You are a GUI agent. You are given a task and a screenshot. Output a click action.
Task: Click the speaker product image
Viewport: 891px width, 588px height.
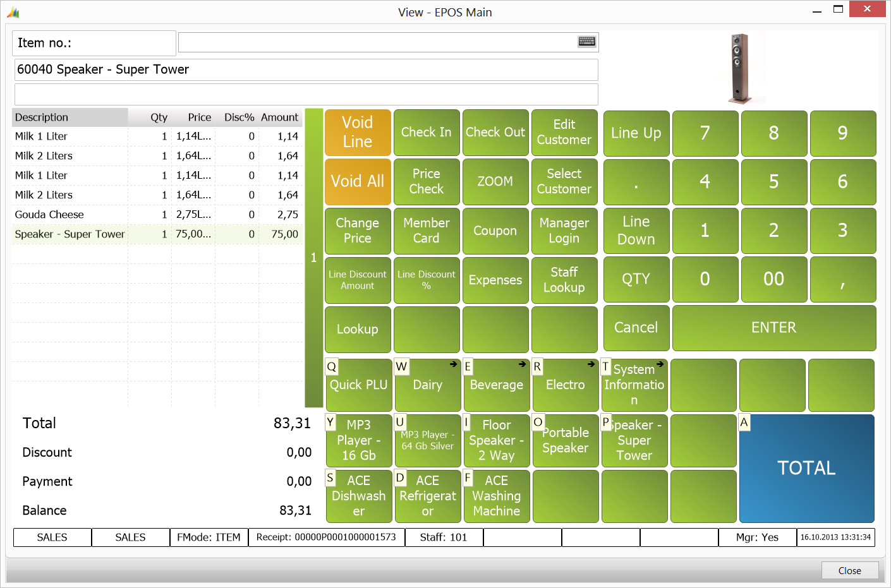coord(739,68)
